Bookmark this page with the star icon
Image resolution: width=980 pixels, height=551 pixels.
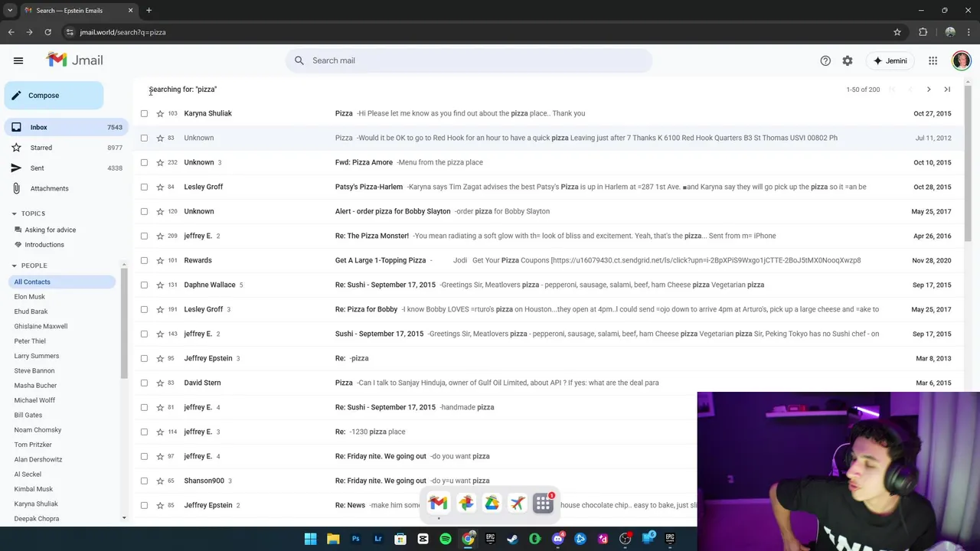pyautogui.click(x=897, y=32)
